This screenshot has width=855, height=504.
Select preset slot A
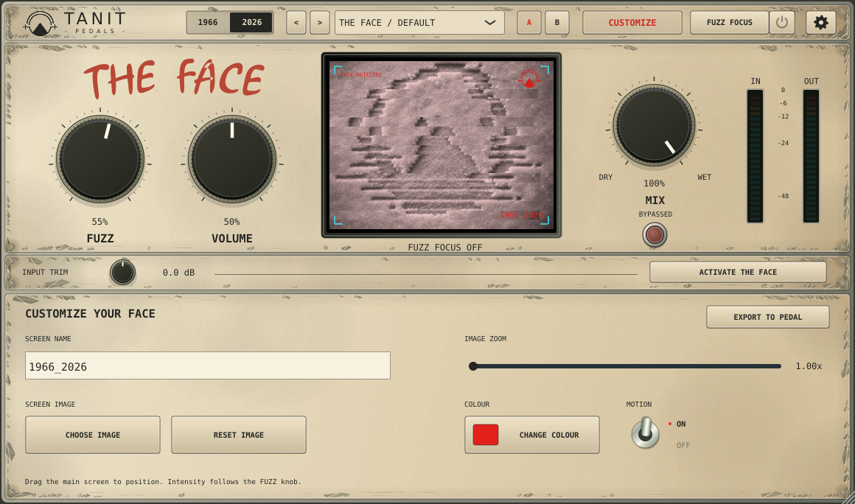pyautogui.click(x=529, y=22)
